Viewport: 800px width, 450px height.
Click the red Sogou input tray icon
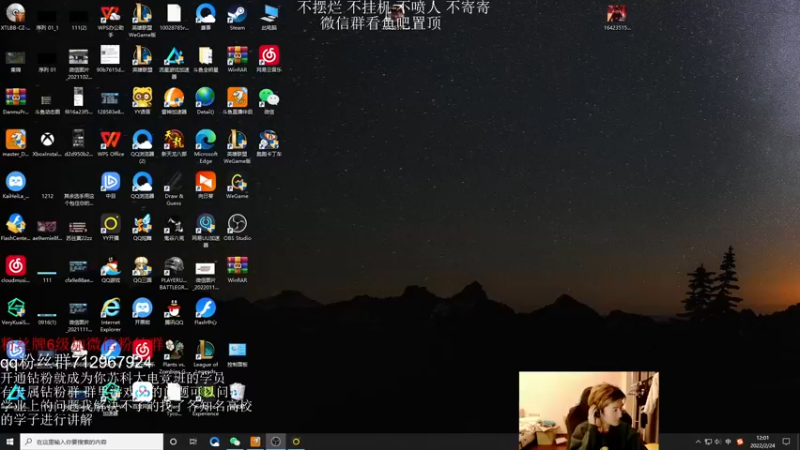[x=740, y=442]
